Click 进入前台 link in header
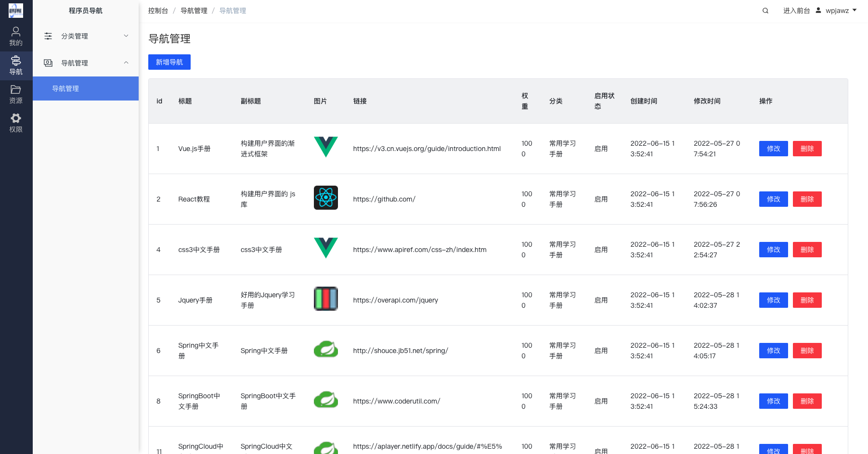Image resolution: width=868 pixels, height=454 pixels. (x=796, y=11)
